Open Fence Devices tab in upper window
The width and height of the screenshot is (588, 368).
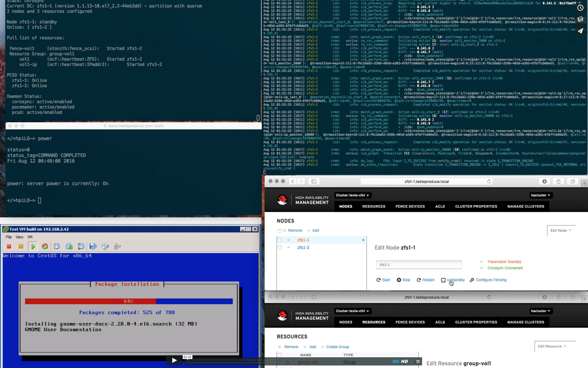coord(410,206)
